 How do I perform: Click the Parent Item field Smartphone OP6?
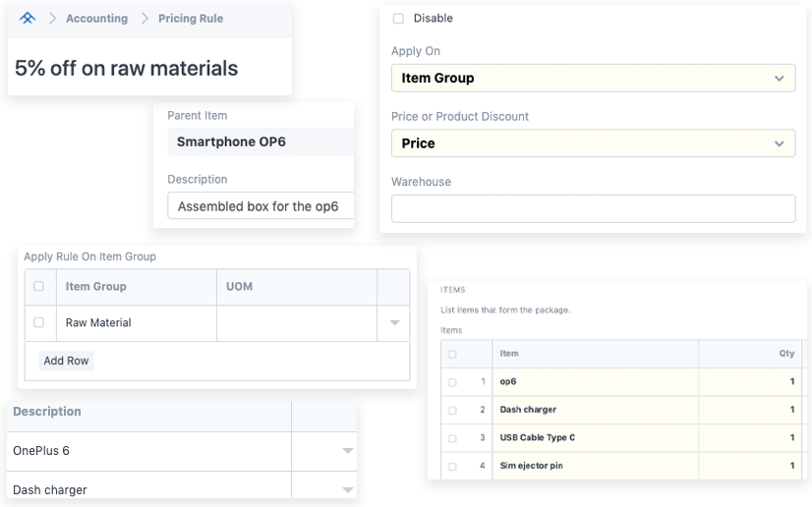pyautogui.click(x=260, y=141)
